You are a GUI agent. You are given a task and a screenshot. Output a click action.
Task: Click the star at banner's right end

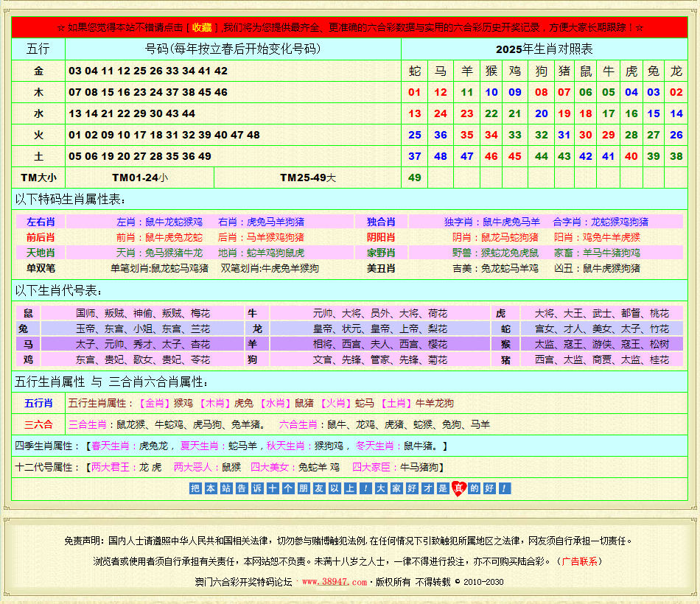pos(640,27)
